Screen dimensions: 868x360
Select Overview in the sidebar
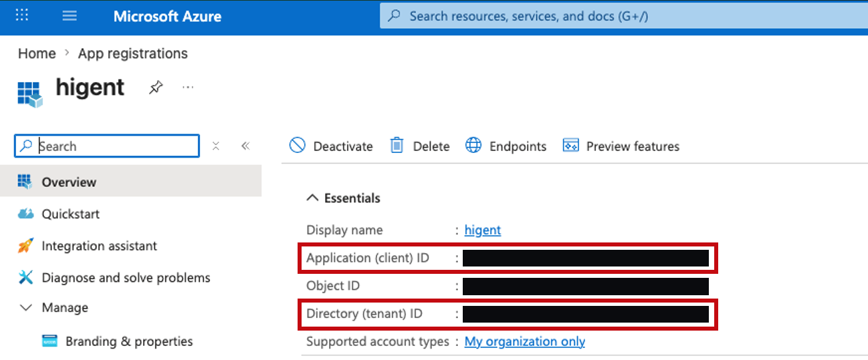[130, 182]
